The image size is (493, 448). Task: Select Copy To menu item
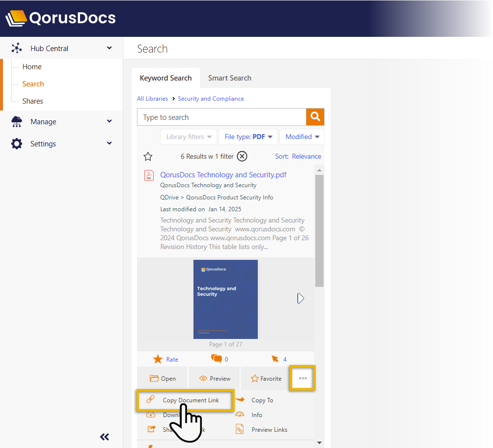click(x=262, y=400)
